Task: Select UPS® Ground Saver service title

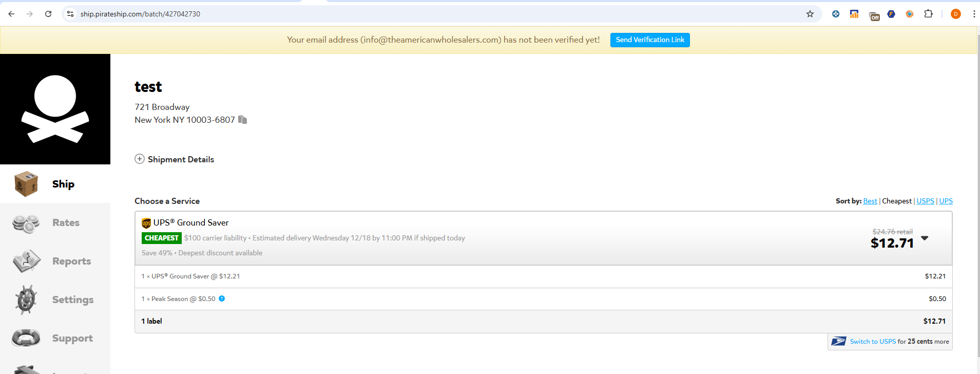Action: 191,222
